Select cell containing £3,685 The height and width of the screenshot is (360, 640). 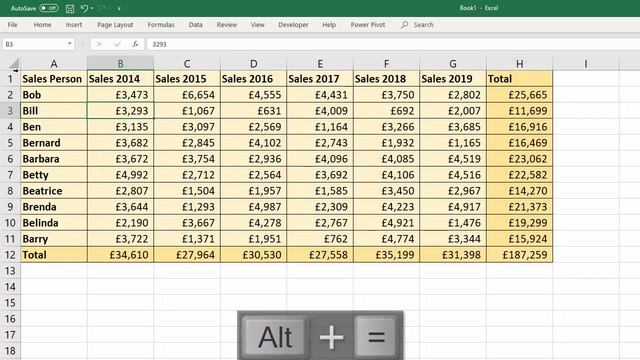point(453,127)
